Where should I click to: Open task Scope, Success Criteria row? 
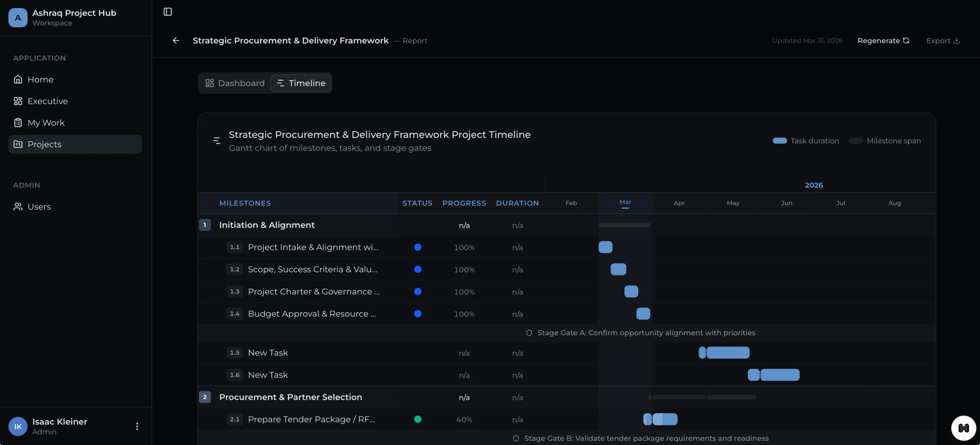312,269
